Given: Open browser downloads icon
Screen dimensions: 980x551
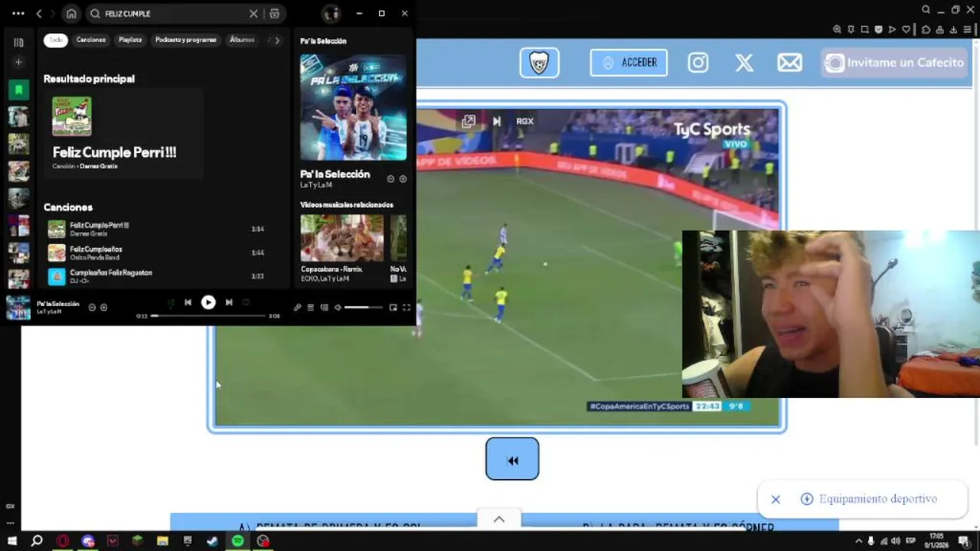Looking at the screenshot, I should coord(954,30).
